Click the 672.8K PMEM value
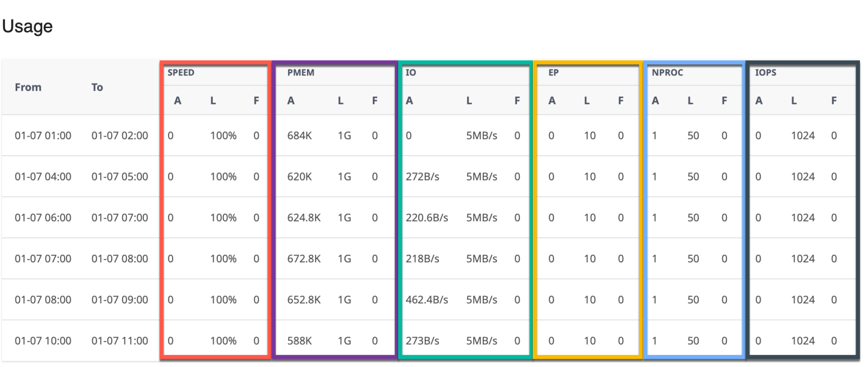The width and height of the screenshot is (868, 367). (x=304, y=259)
